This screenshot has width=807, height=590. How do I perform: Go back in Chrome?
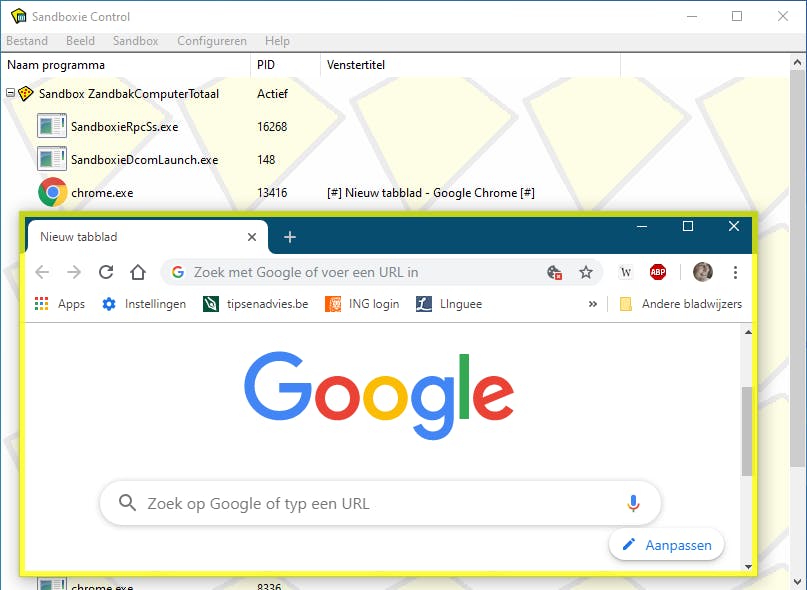[42, 272]
